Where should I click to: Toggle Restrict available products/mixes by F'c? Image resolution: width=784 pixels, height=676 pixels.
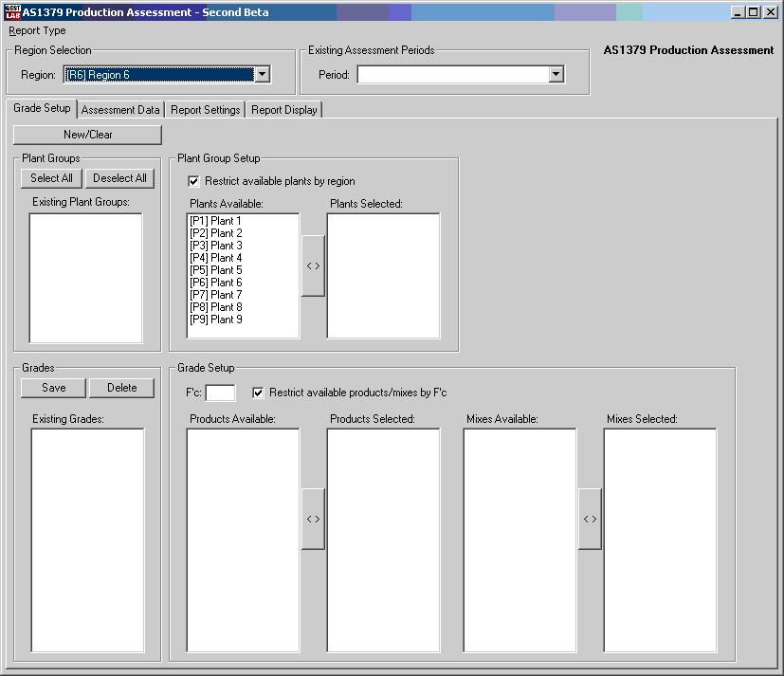(259, 393)
